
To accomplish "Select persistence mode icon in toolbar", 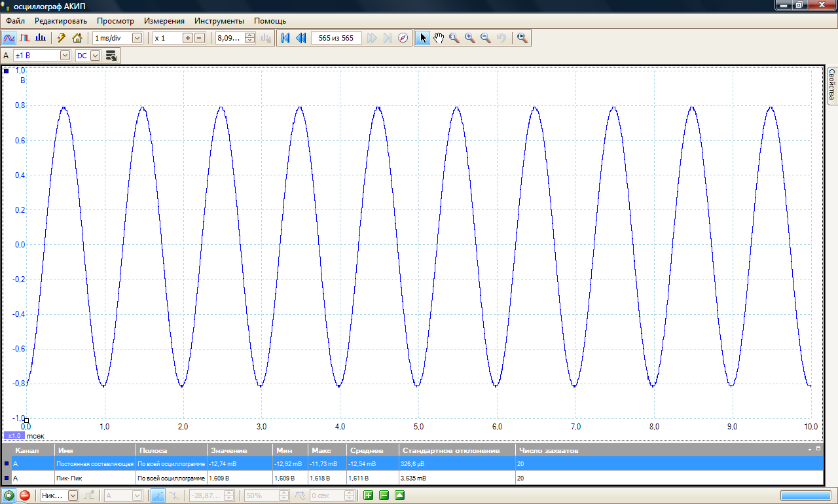I will (x=25, y=38).
